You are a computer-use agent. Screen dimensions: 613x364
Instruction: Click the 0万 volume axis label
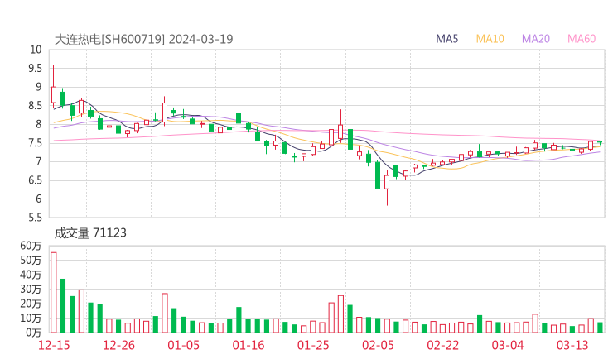(x=33, y=333)
